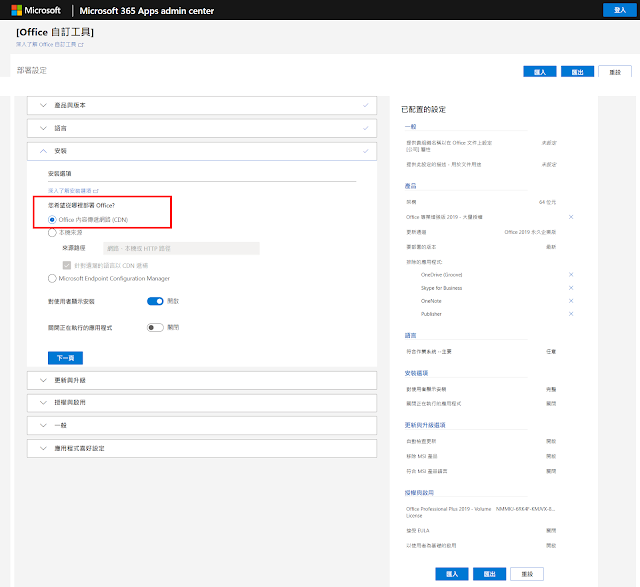Click the [Office 自訂工具] page title

click(x=55, y=32)
